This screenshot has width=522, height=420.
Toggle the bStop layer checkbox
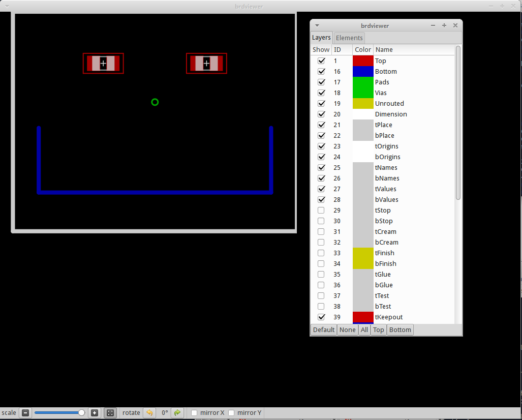[321, 221]
